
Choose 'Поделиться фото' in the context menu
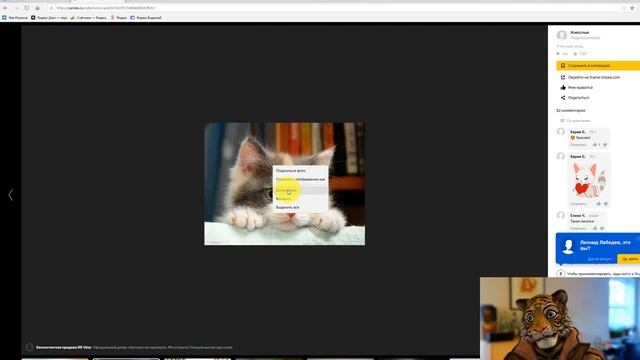pos(300,171)
